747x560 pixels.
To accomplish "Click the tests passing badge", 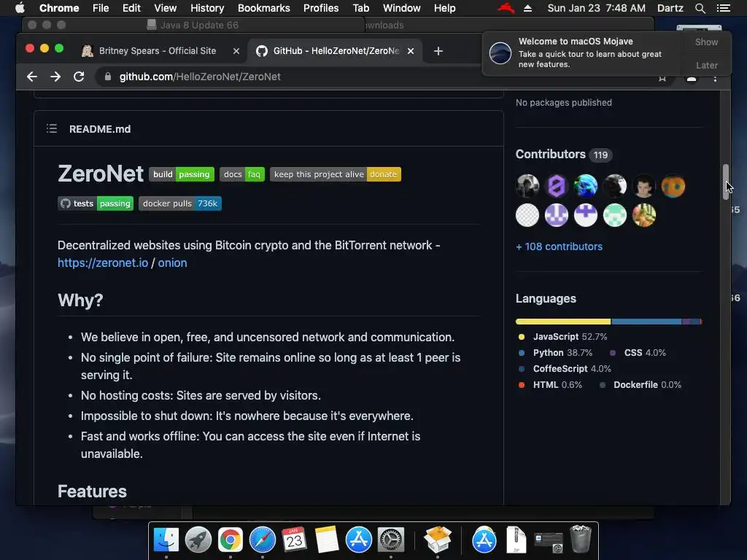I will click(96, 203).
